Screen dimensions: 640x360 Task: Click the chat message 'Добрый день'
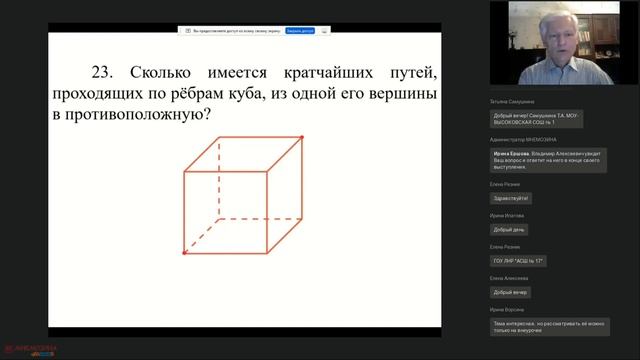tap(509, 230)
